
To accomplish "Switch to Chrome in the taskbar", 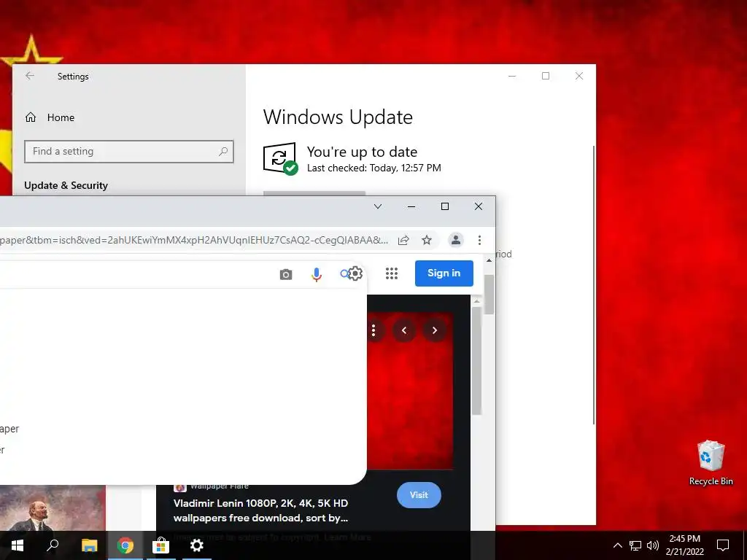I will pos(125,545).
